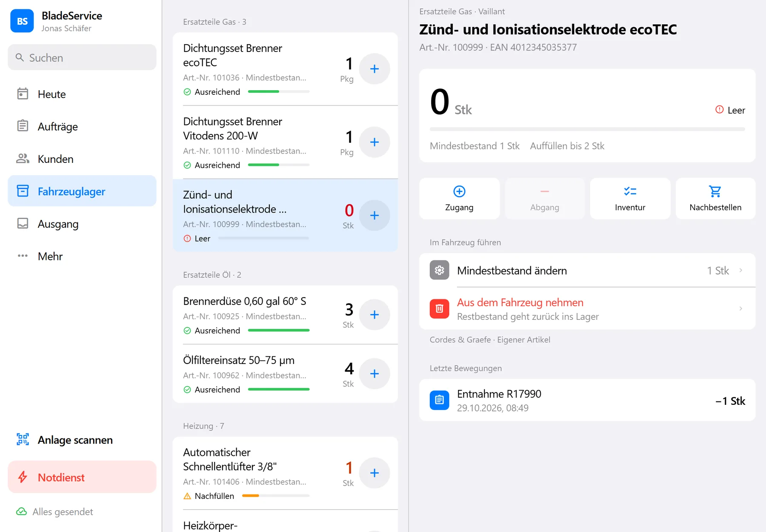
Task: Go to Aufträge in sidebar
Action: point(82,126)
